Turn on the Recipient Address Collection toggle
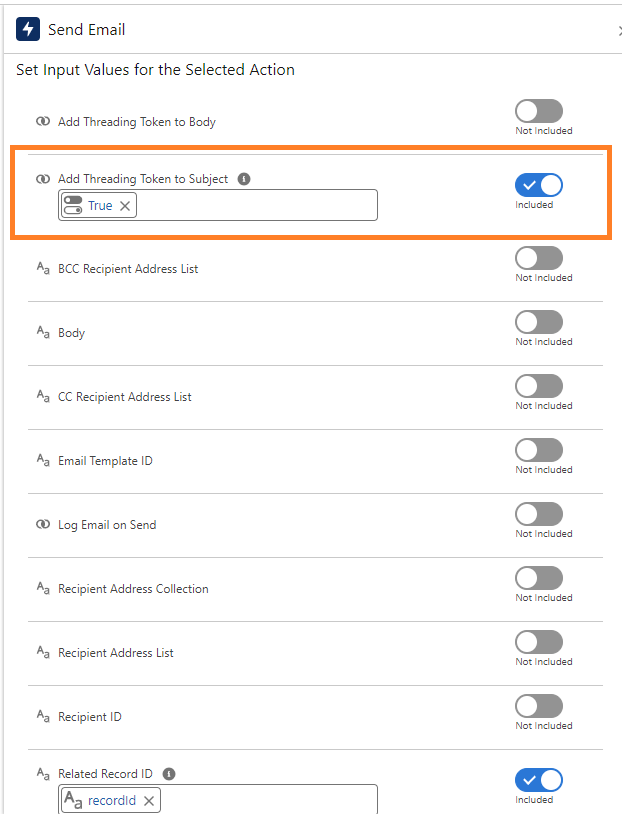The width and height of the screenshot is (622, 814). [x=539, y=578]
